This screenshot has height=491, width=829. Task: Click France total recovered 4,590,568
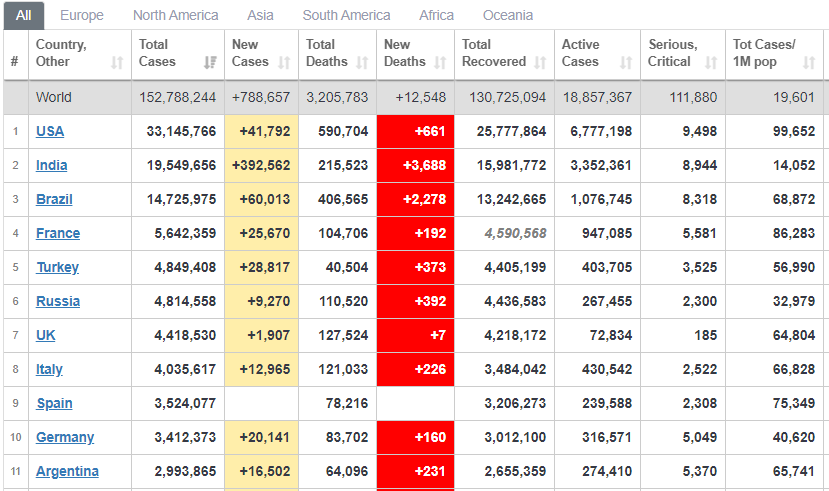[x=515, y=233]
